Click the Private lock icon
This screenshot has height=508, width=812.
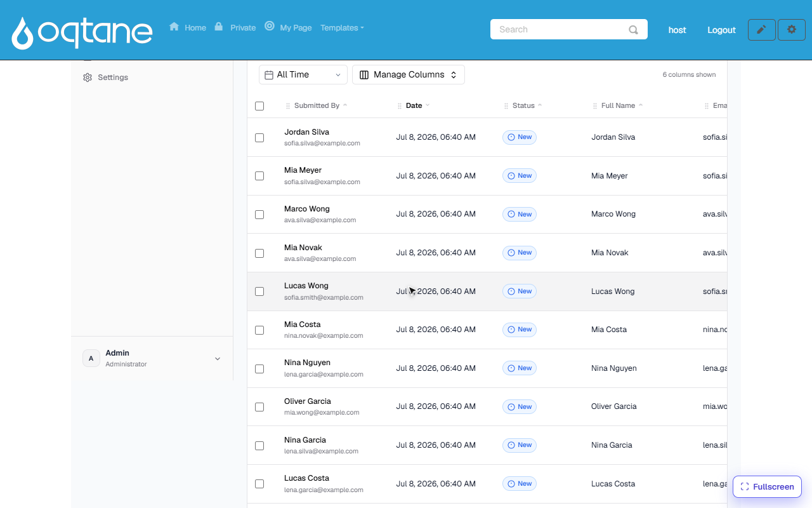218,27
